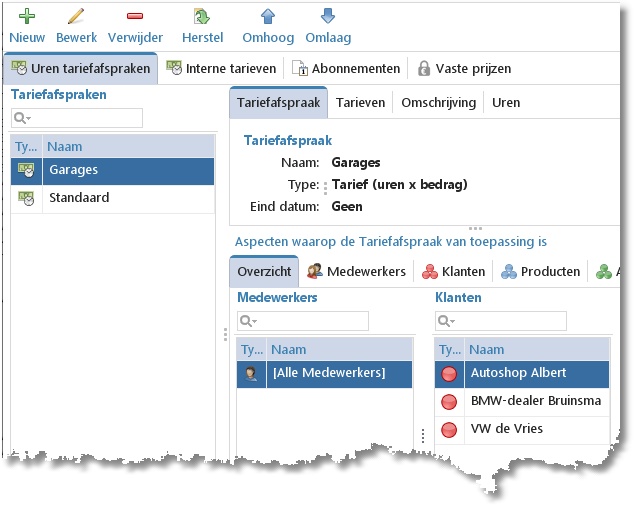Screen dimensions: 634x508
Task: Open the Klanten aspect tab
Action: point(453,271)
